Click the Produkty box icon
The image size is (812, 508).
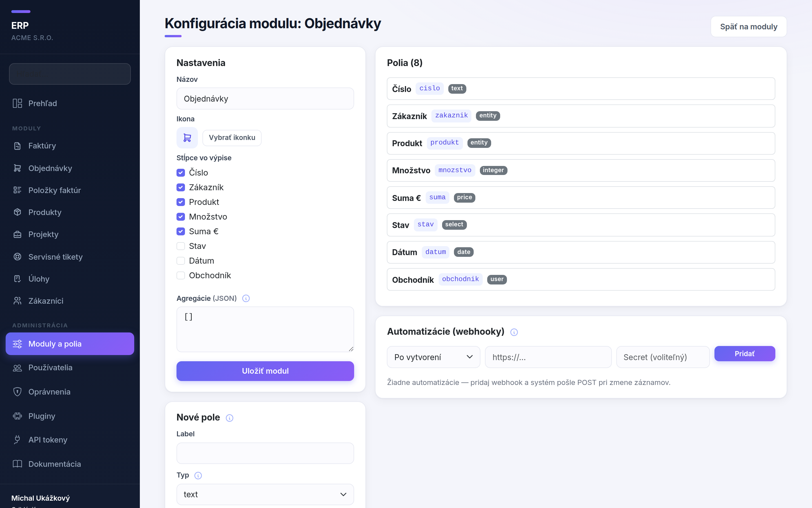coord(17,212)
